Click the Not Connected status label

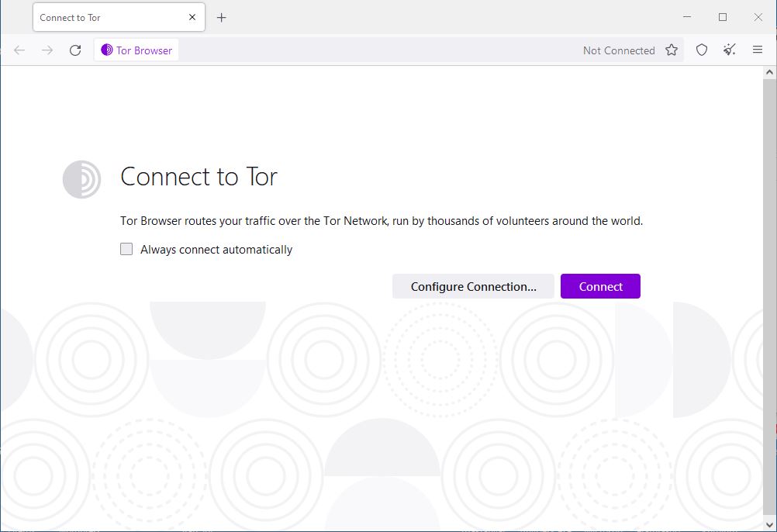tap(619, 50)
